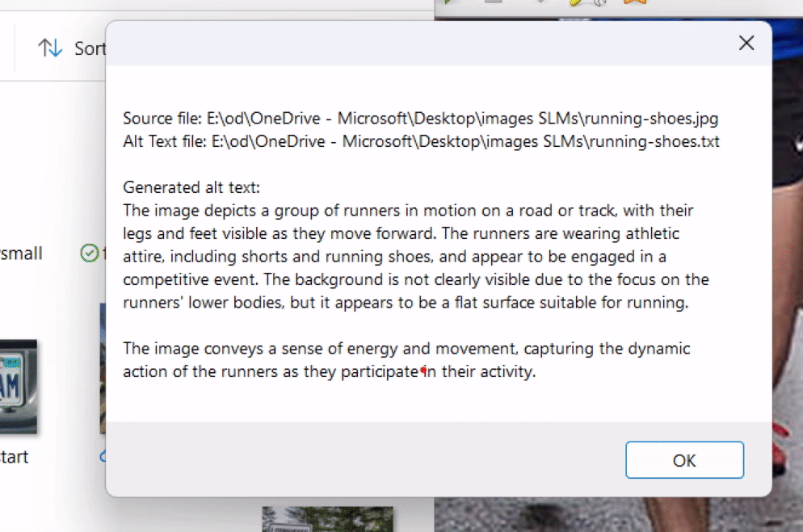
Task: Click the green checkmark sync status icon
Action: click(x=88, y=253)
